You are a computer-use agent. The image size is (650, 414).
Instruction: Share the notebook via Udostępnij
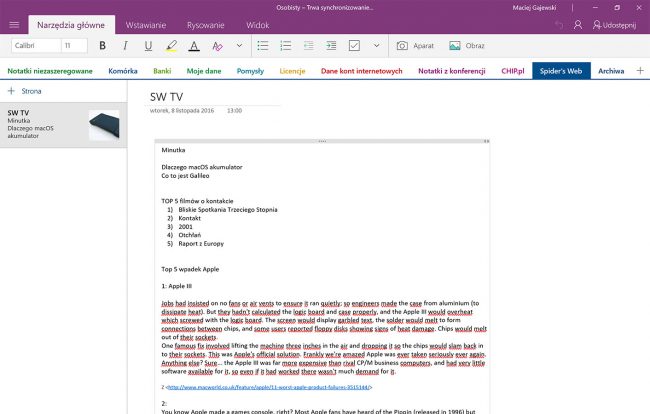coord(614,25)
